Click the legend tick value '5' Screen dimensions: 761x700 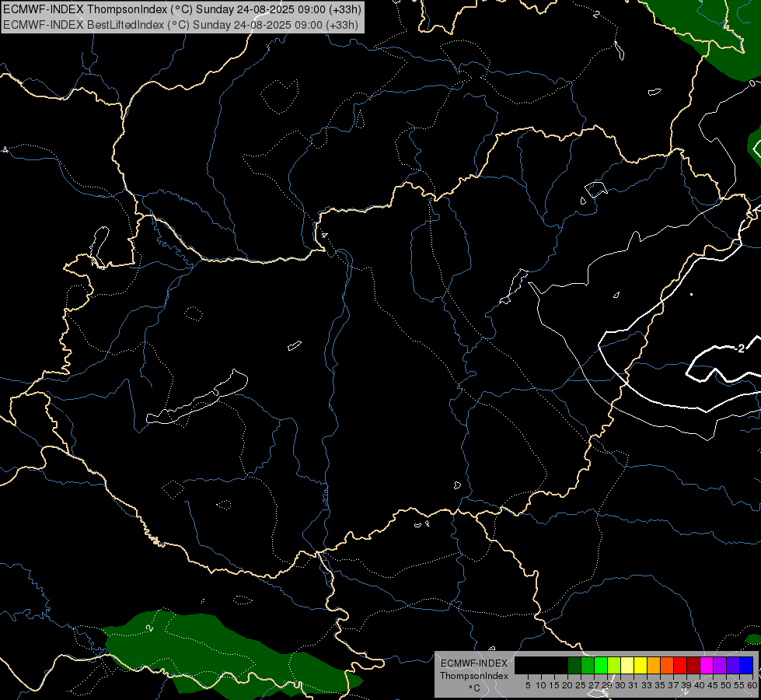pyautogui.click(x=528, y=685)
